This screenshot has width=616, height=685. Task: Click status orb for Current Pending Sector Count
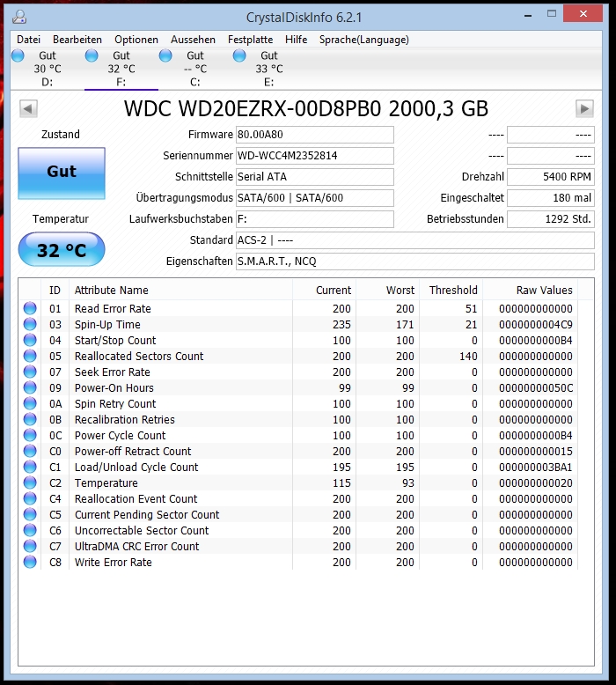pos(30,514)
